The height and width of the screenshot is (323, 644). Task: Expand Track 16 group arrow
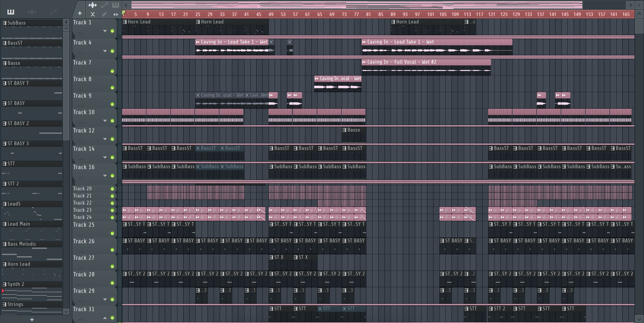[x=105, y=176]
